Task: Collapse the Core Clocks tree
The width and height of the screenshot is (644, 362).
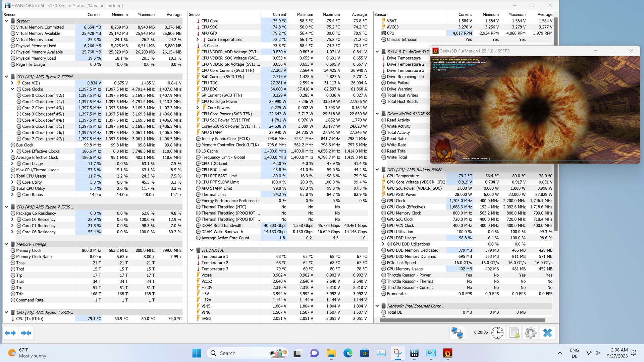Action: (x=12, y=89)
